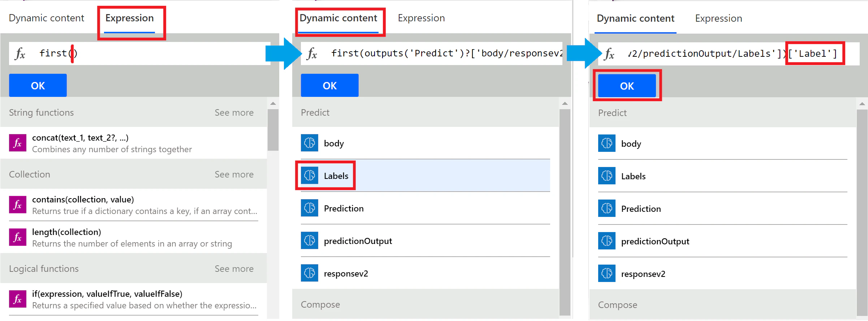Confirm expression with OK in right panel

click(x=627, y=86)
